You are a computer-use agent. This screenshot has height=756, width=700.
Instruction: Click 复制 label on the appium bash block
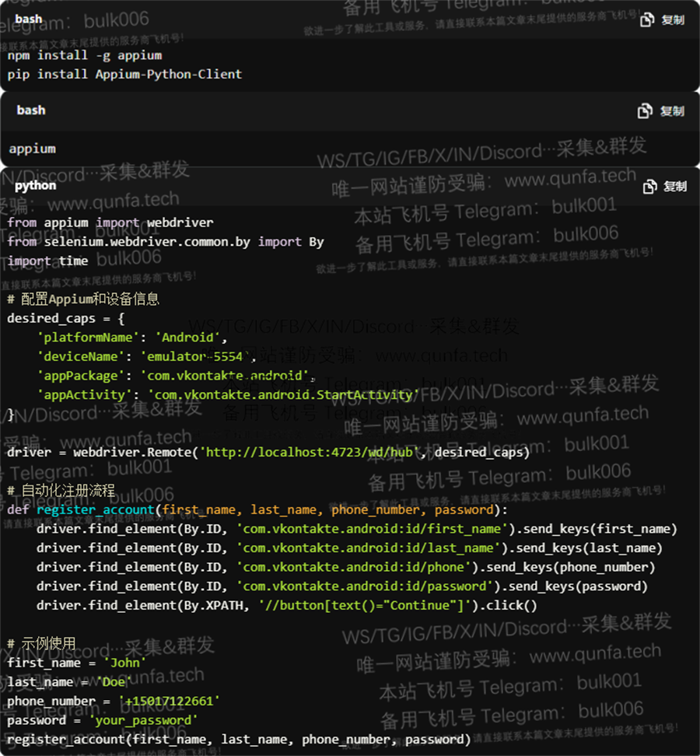(x=672, y=111)
